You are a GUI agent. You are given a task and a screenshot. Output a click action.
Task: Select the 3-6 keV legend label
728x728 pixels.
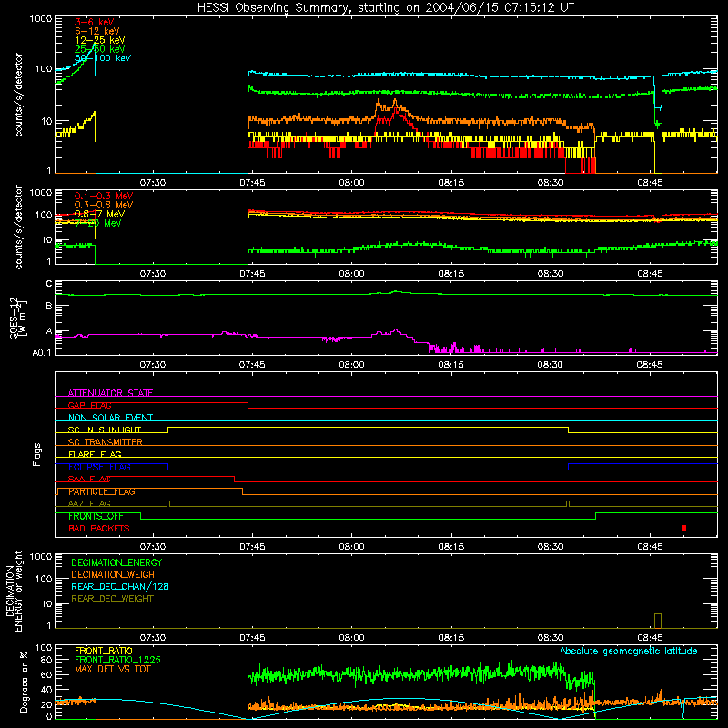95,22
